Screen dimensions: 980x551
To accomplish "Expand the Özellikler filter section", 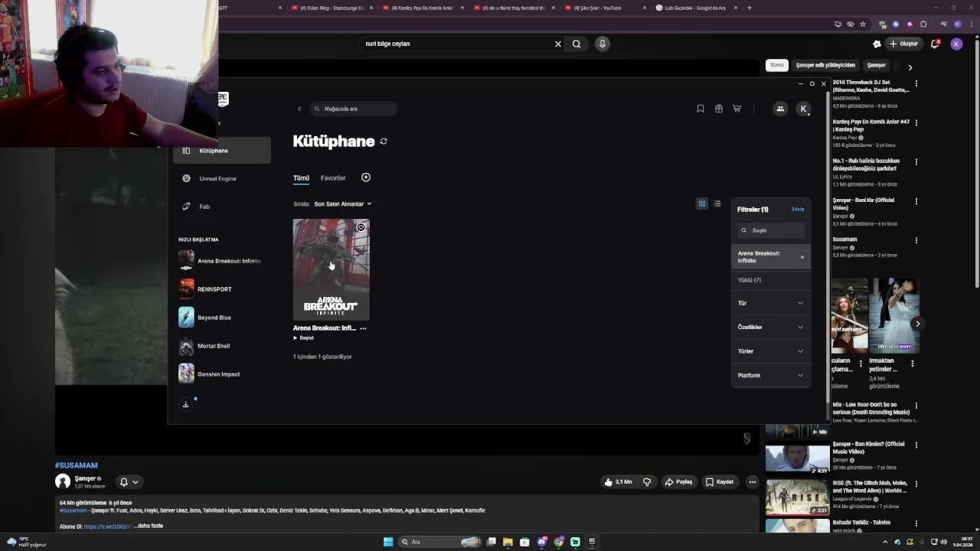I will point(771,327).
